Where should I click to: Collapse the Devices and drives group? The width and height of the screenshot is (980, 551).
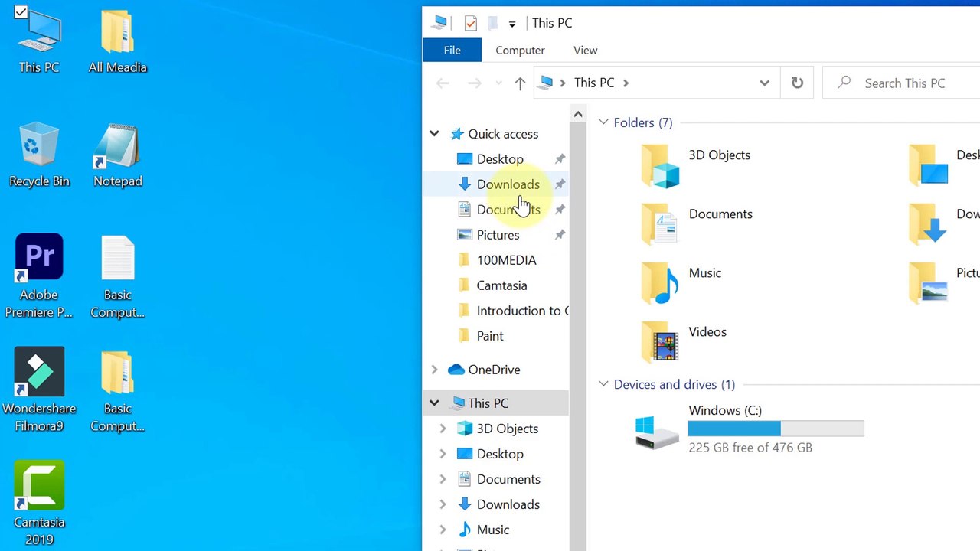[603, 384]
